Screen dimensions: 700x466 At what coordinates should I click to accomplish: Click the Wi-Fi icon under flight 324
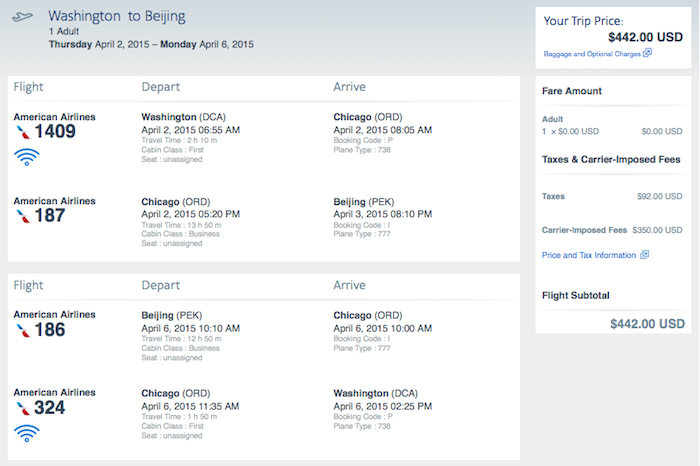[x=27, y=433]
